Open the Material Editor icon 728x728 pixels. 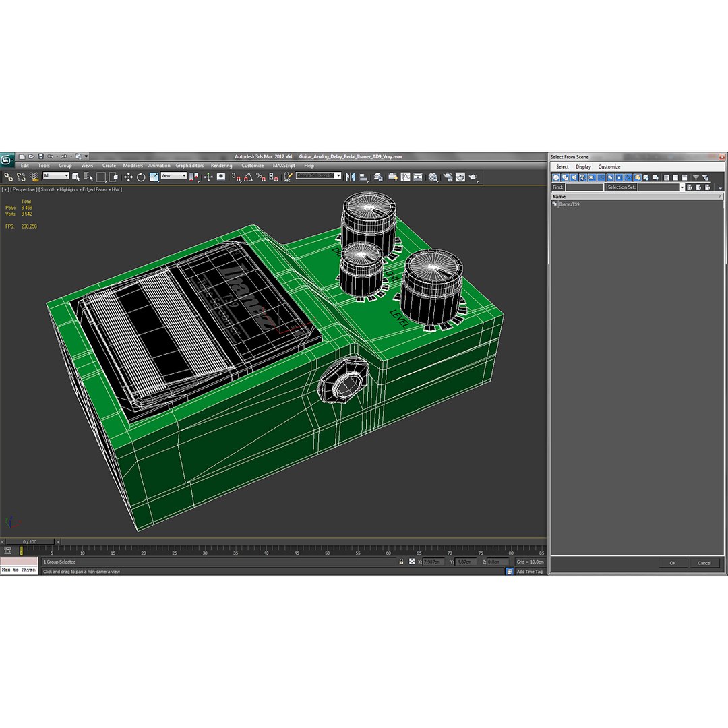point(433,177)
